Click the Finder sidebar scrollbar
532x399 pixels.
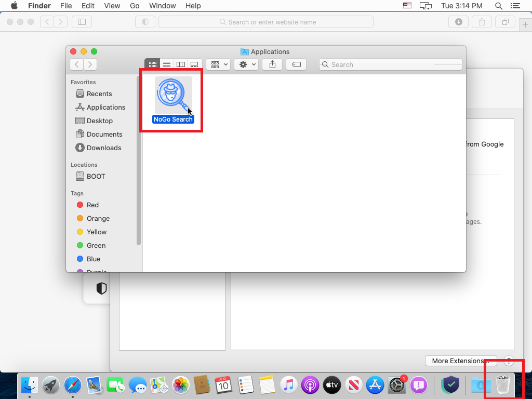pos(138,159)
